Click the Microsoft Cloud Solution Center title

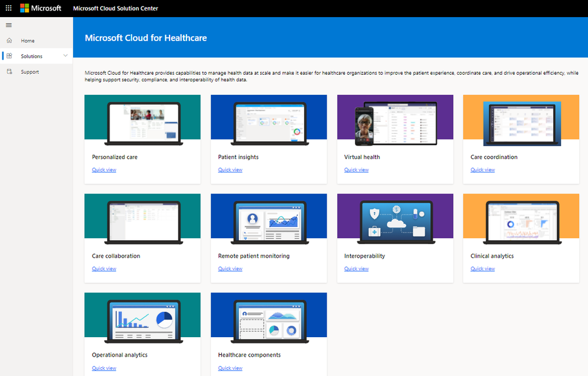click(115, 8)
